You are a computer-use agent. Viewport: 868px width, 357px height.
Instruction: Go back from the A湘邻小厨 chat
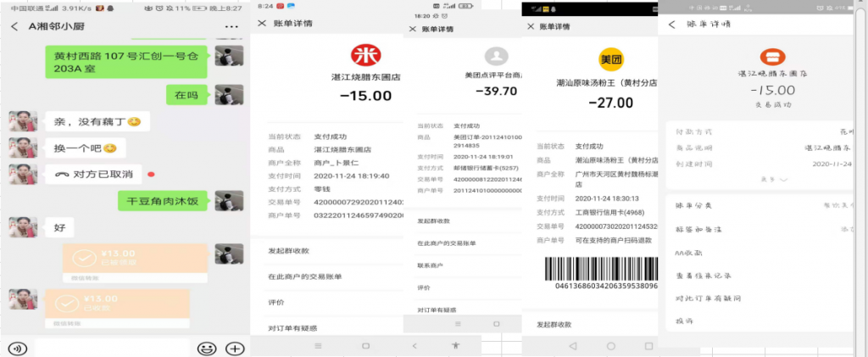[x=14, y=26]
